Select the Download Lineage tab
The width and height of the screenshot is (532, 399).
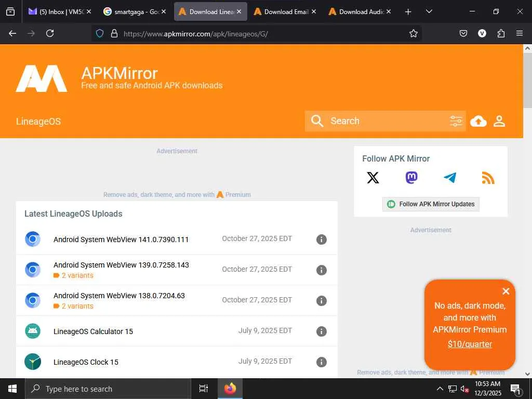coord(210,11)
